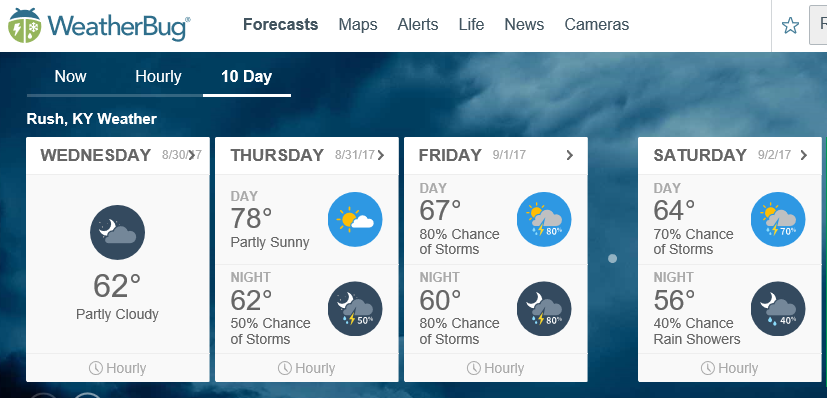Click Thursday night's 50% storm icon
827x398 pixels.
coord(355,309)
